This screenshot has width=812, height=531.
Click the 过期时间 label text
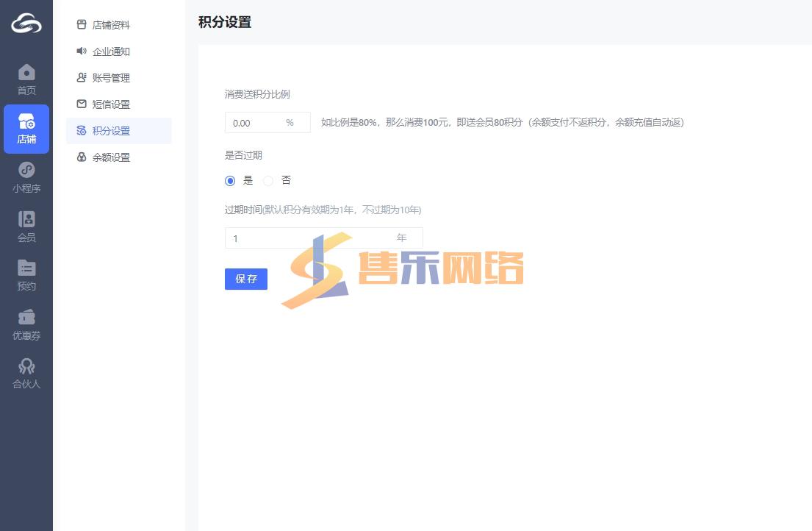[243, 210]
